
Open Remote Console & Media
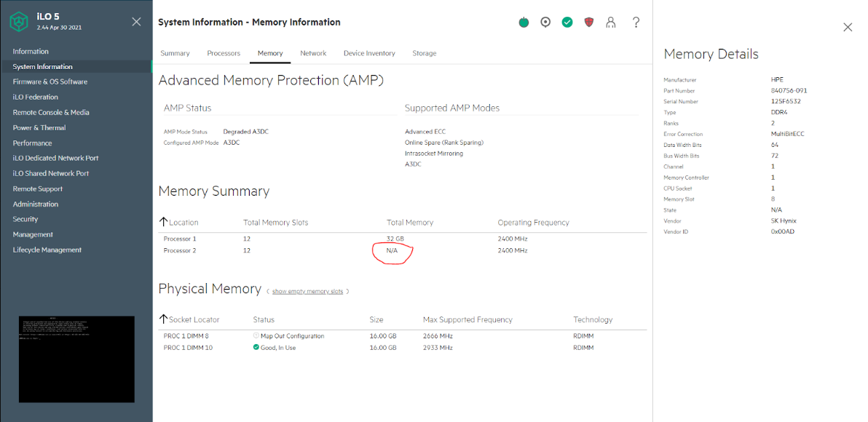pos(51,112)
